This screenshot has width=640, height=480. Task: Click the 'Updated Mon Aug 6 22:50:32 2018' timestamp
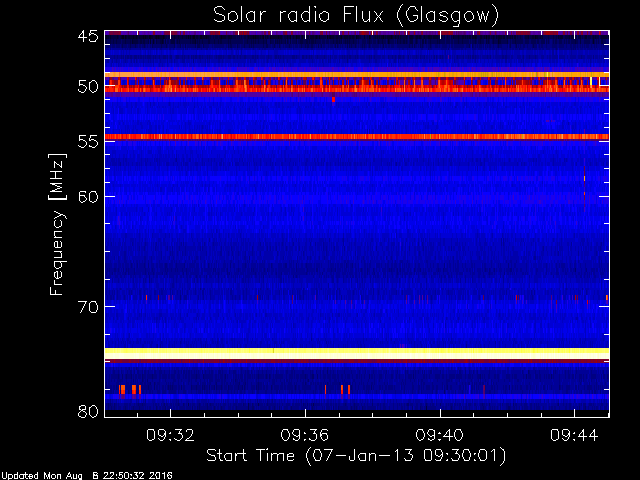[x=87, y=476]
